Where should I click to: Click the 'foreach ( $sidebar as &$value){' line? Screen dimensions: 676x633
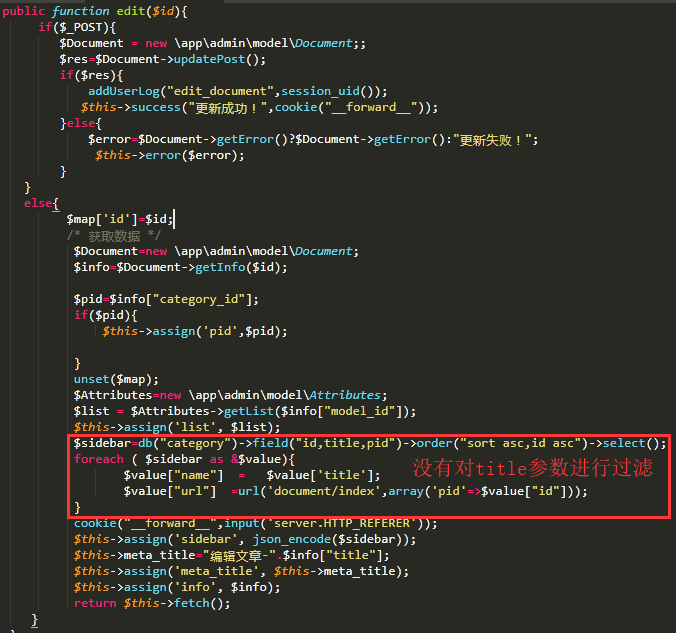pos(184,459)
